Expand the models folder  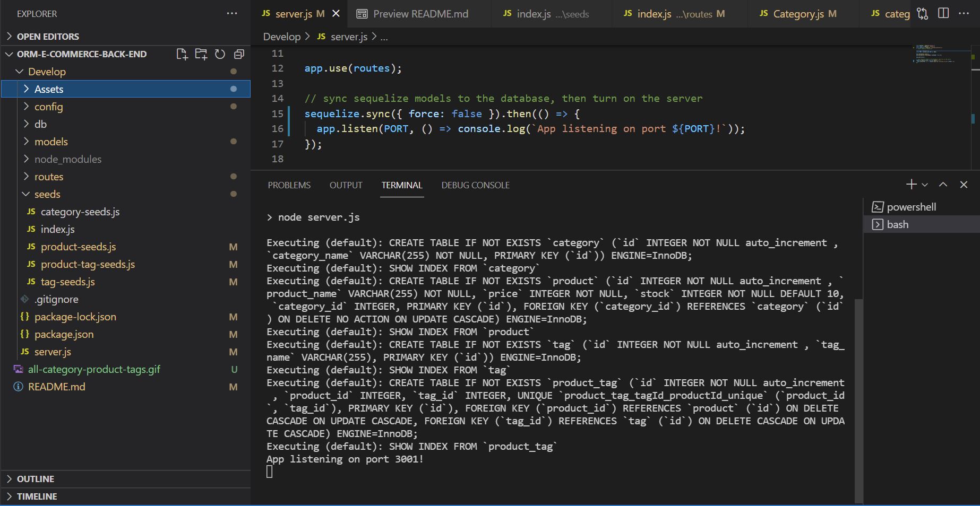[51, 142]
